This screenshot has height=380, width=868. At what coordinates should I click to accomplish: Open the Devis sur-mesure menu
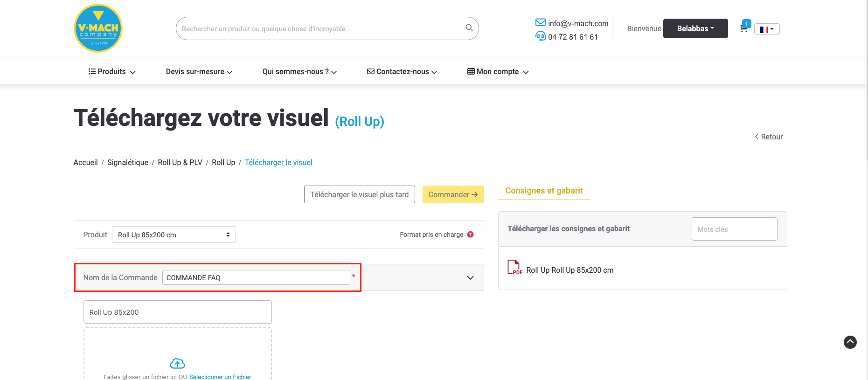point(199,72)
